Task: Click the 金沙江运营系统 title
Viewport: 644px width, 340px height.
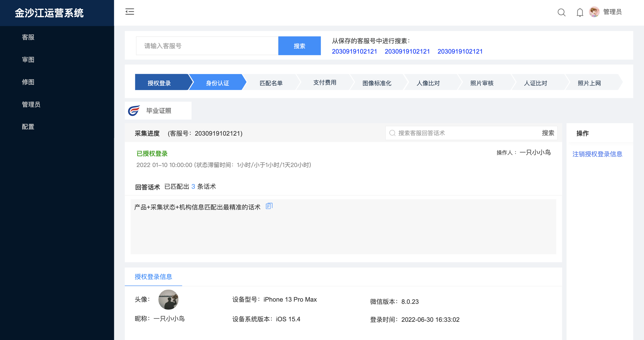Action: tap(49, 13)
